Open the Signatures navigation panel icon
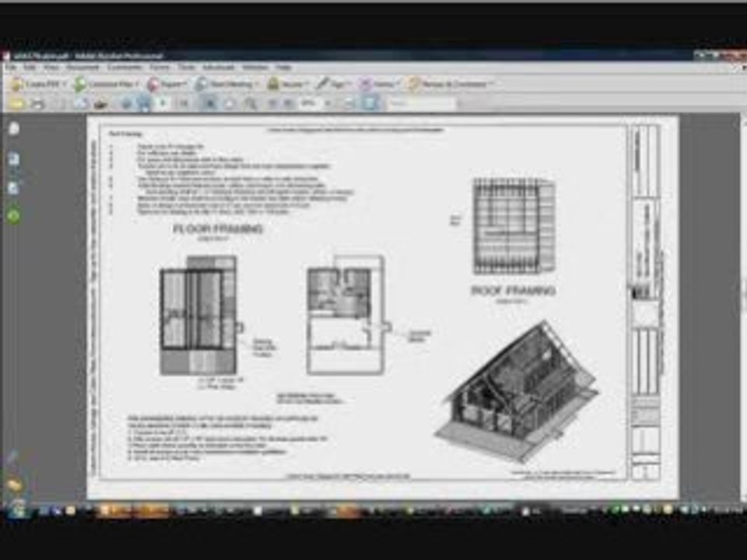This screenshot has width=747, height=560. pyautogui.click(x=14, y=188)
